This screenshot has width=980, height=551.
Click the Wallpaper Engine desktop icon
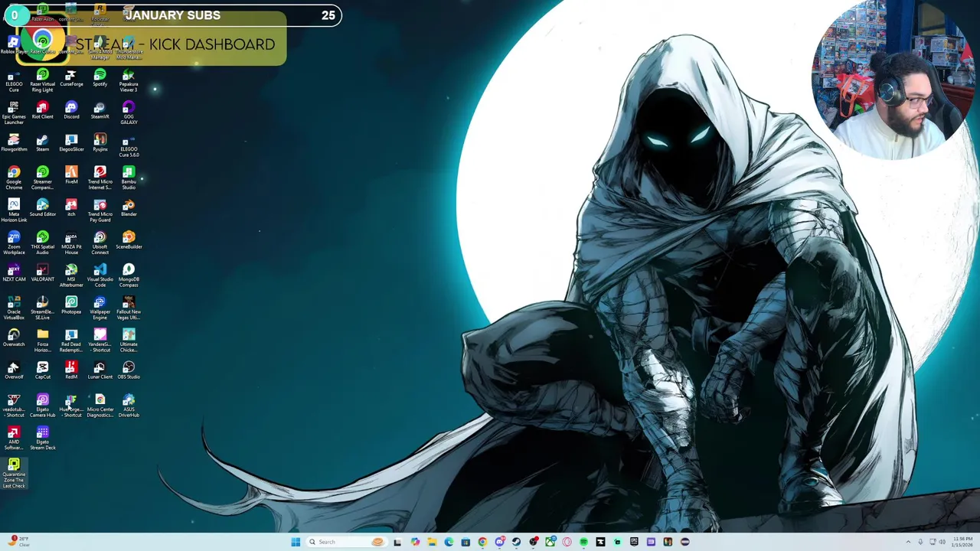[100, 308]
